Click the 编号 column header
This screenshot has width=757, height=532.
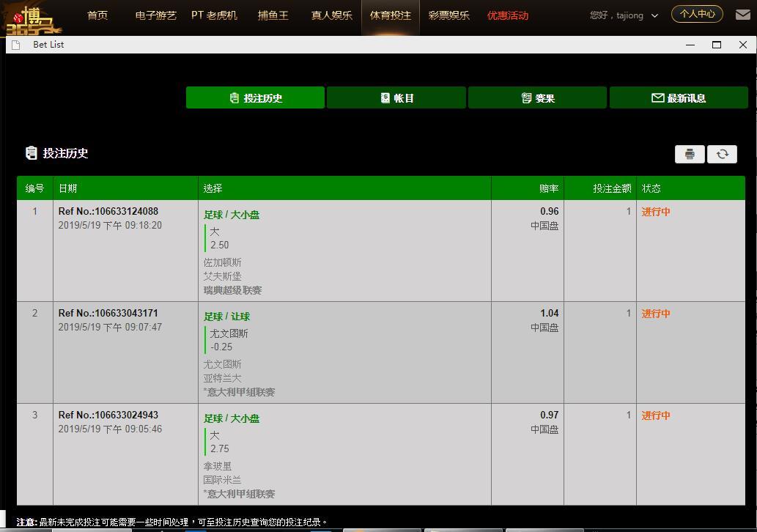[x=34, y=188]
